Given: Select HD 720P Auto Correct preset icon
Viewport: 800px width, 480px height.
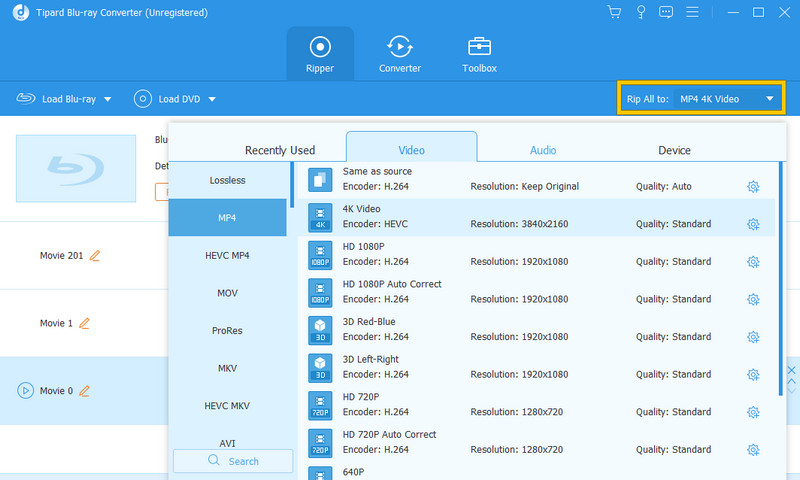Looking at the screenshot, I should point(320,443).
